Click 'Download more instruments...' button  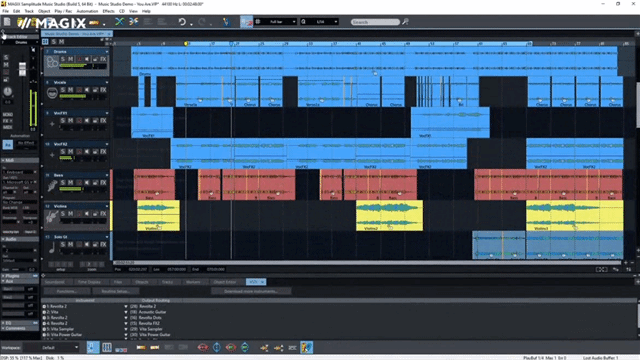[251, 291]
